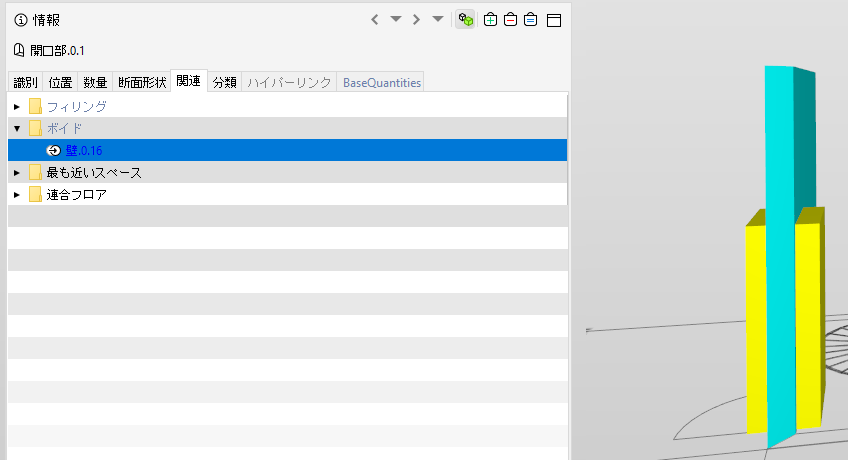Select the 最も近いスペース row
Viewport: 848px width, 460px height.
(287, 172)
